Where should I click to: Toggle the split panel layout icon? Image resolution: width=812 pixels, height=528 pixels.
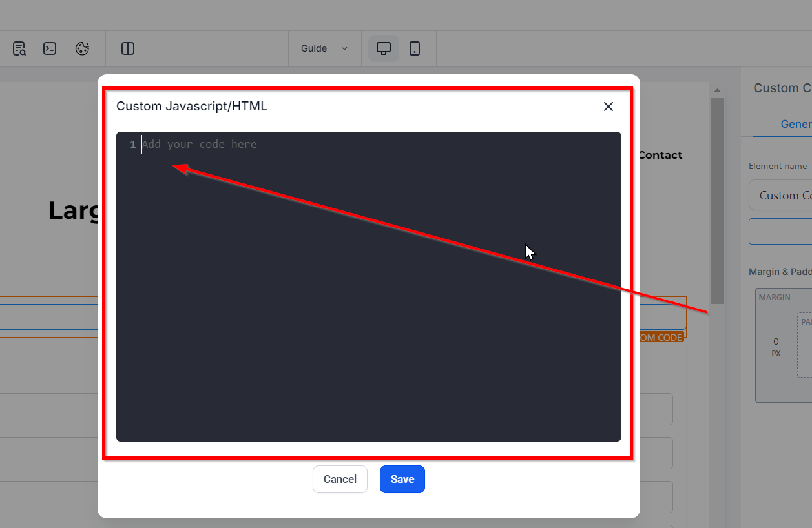point(128,48)
